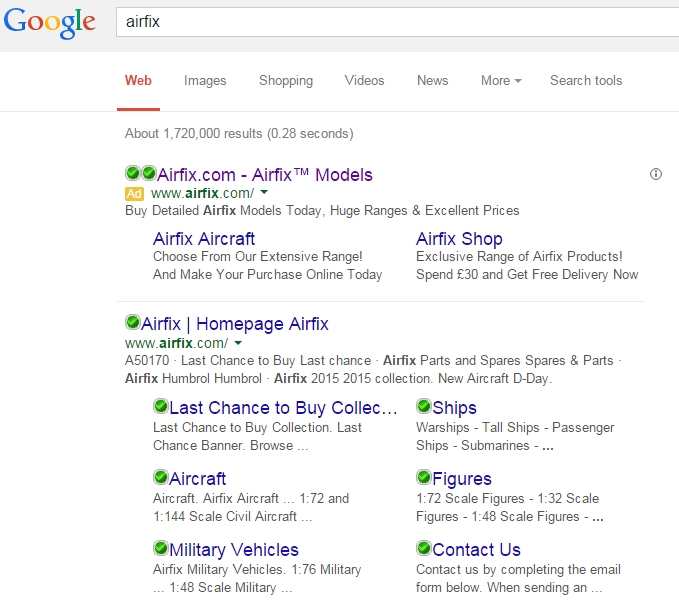Screen dimensions: 679x605
Task: Switch to the Images tab
Action: [x=205, y=81]
